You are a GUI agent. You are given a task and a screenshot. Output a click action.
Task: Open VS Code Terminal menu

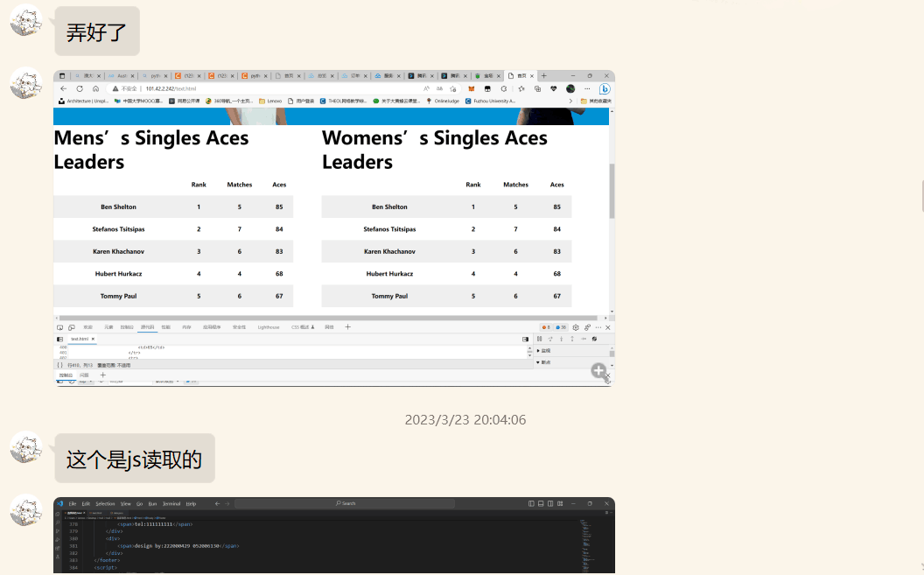pos(171,504)
